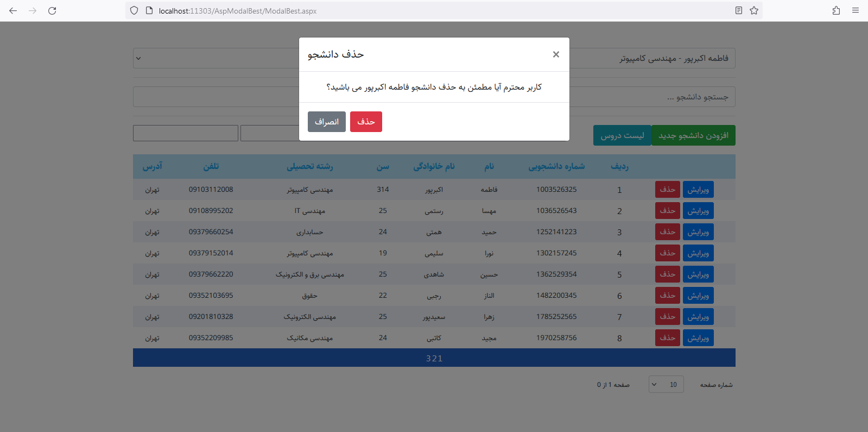868x432 pixels.
Task: Close the delete student modal with X
Action: (556, 54)
